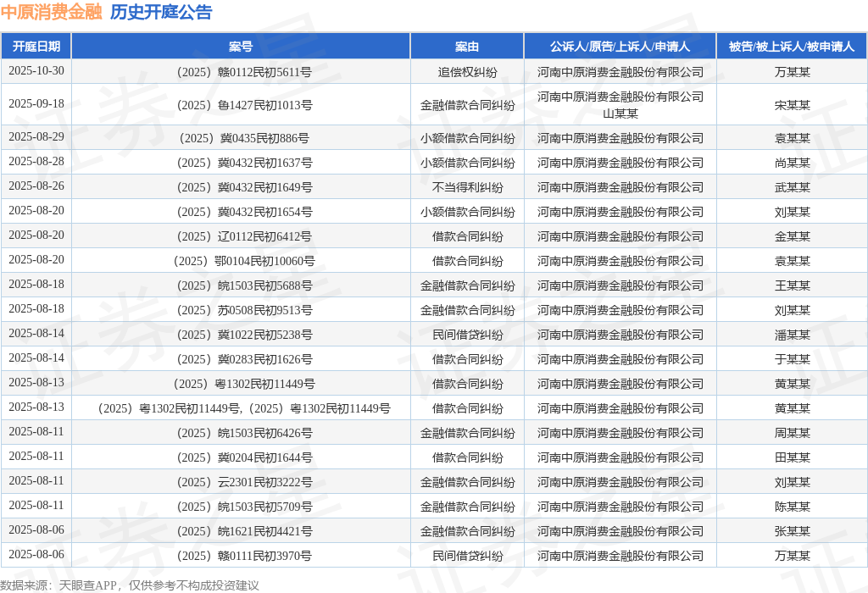Image resolution: width=868 pixels, height=593 pixels.
Task: Click case number (2025)皖1621民初4421号
Action: coord(243,531)
